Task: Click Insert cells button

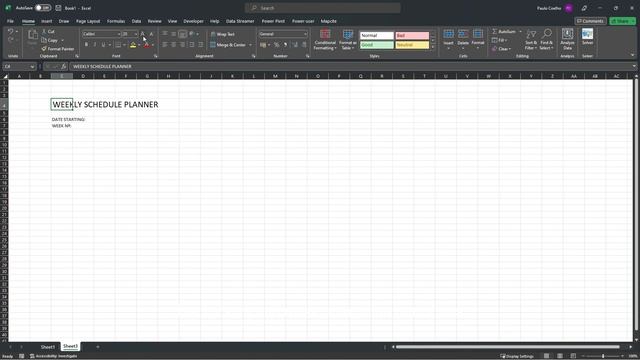Action: (448, 40)
